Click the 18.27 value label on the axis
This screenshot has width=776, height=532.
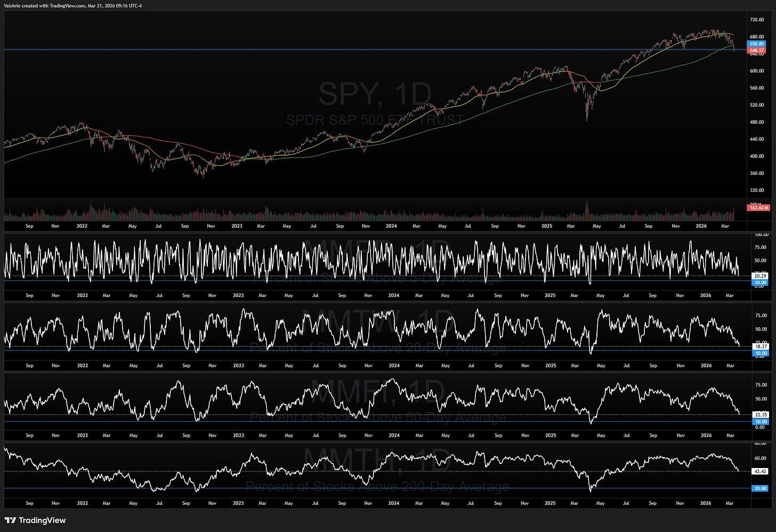[761, 346]
